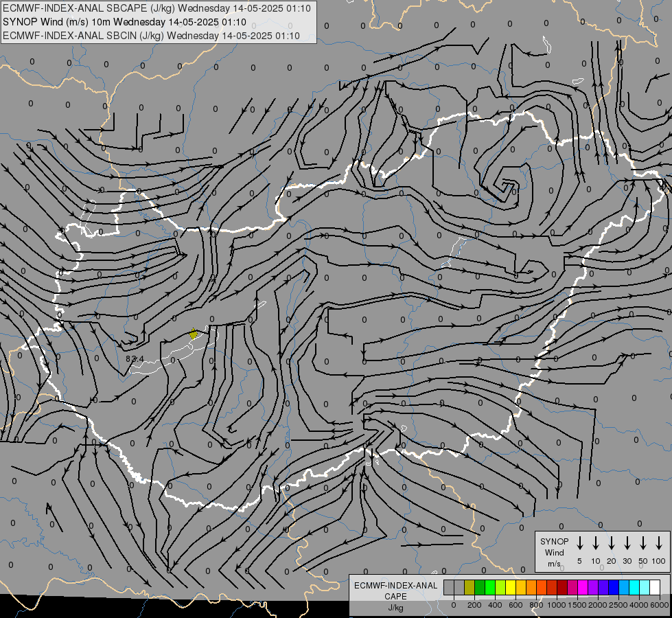Click the 800 tick label in CAPE legend
This screenshot has width=672, height=618.
[x=536, y=605]
